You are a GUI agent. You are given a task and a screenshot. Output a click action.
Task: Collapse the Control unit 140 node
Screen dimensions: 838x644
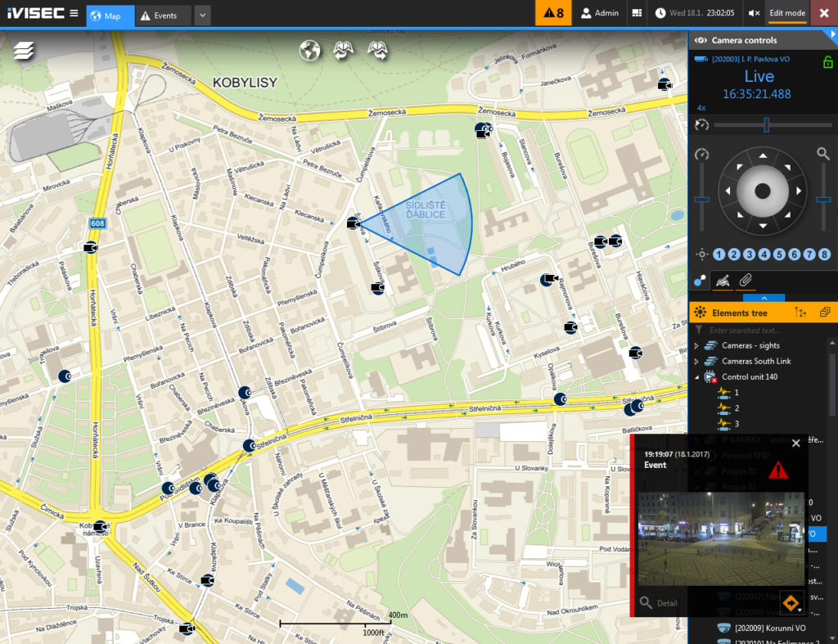[x=696, y=377]
